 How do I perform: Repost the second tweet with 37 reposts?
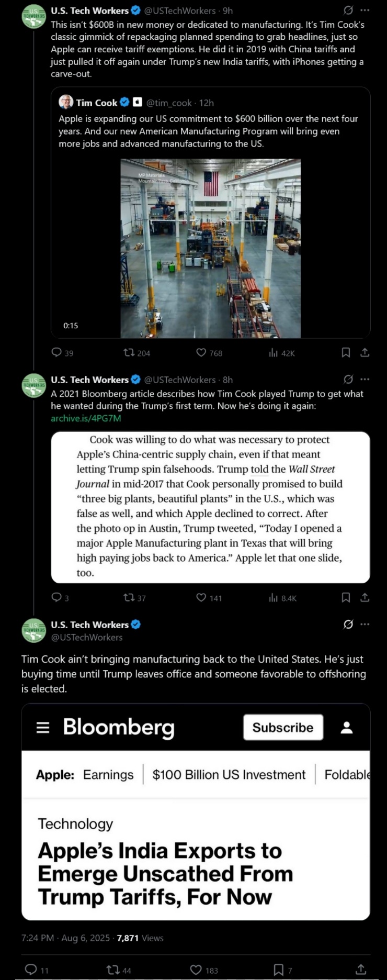click(x=129, y=597)
